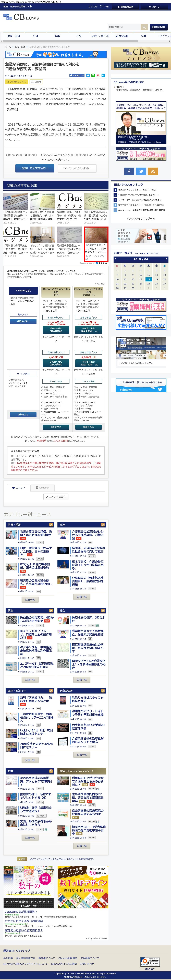Image resolution: width=171 pixels, height=980 pixels.
Task: Click the Pocket share icon under headline
Action: [x=98, y=75]
